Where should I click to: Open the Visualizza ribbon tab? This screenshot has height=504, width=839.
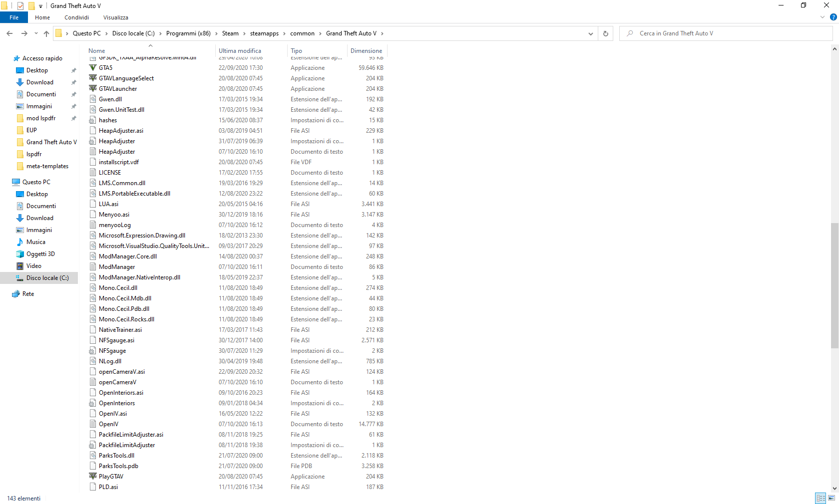116,17
